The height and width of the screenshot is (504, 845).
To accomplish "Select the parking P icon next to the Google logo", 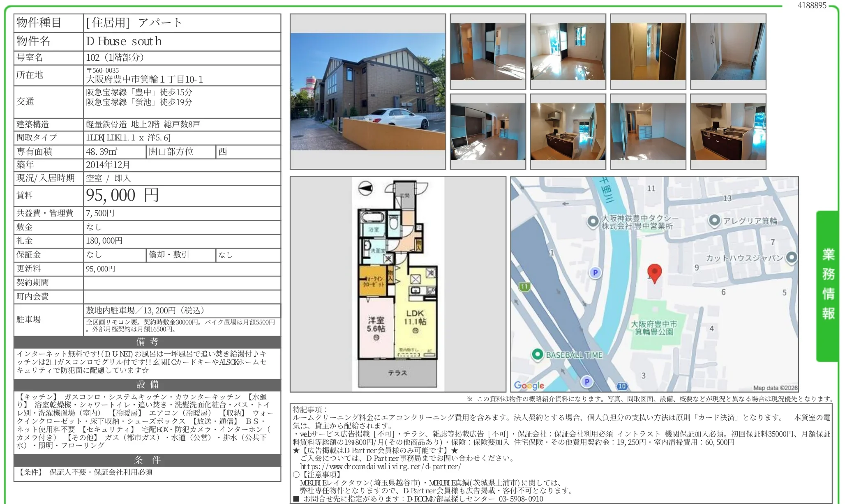I will pos(586,382).
